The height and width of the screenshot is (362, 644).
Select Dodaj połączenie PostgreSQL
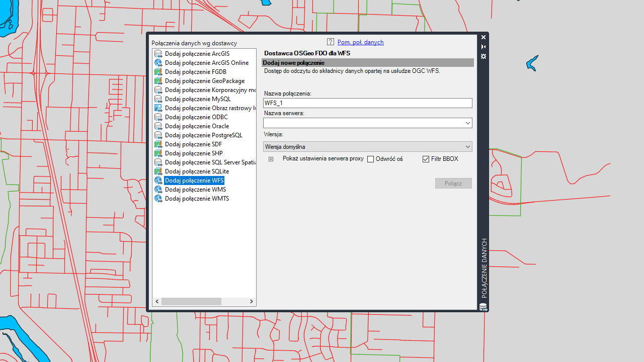[203, 135]
